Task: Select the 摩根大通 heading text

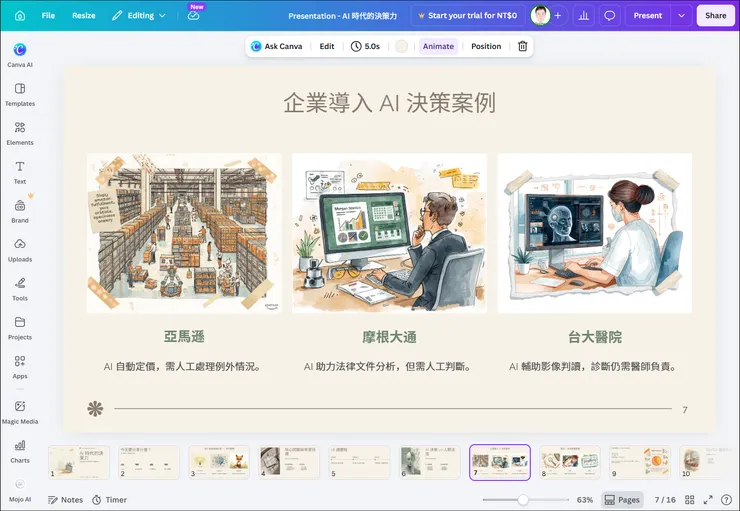Action: pos(389,336)
